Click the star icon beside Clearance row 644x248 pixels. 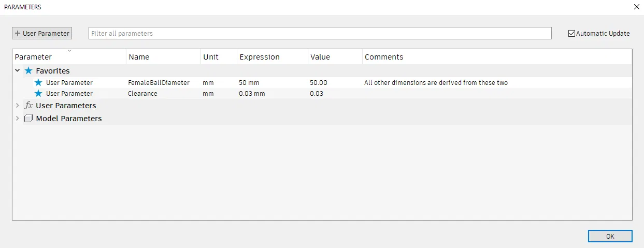coord(38,94)
